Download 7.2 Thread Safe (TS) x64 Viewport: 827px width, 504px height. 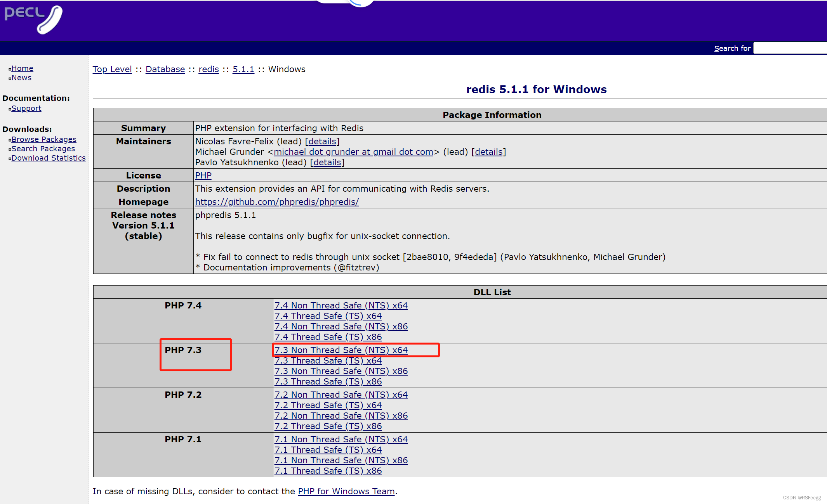[328, 405]
